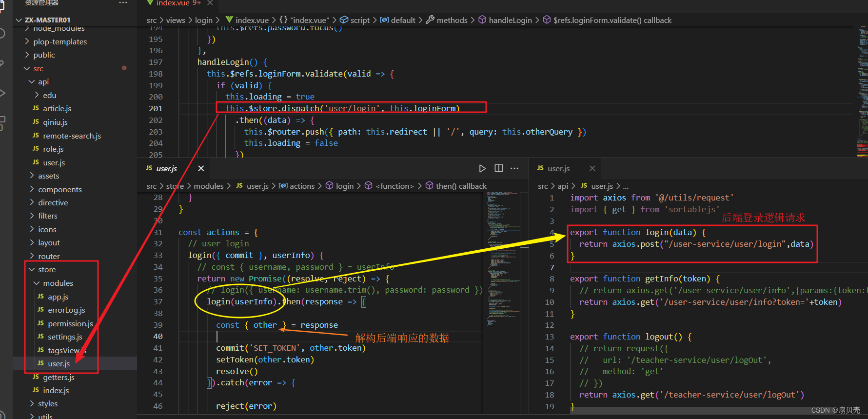Click the JS icon of article.js
Image resolution: width=868 pixels, height=419 pixels.
(36, 108)
